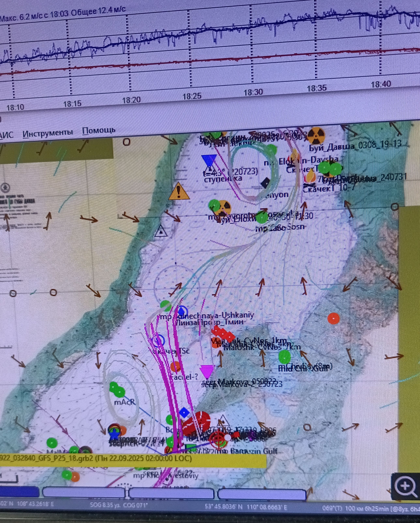Click the 18:25 time mark on the wind graph

192,97
